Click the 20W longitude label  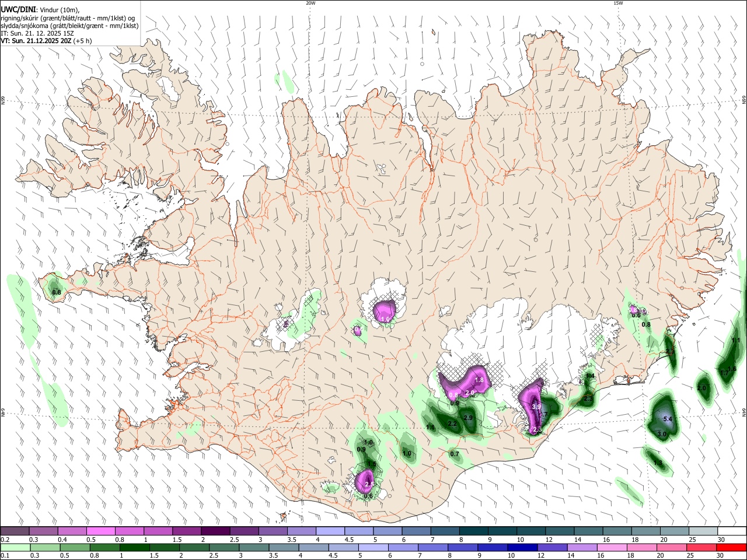tap(310, 3)
